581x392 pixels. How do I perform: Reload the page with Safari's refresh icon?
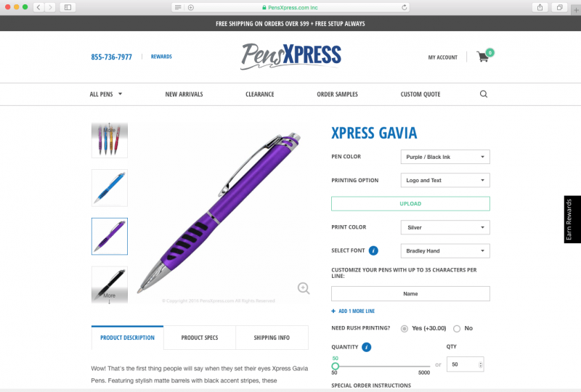[x=405, y=7]
